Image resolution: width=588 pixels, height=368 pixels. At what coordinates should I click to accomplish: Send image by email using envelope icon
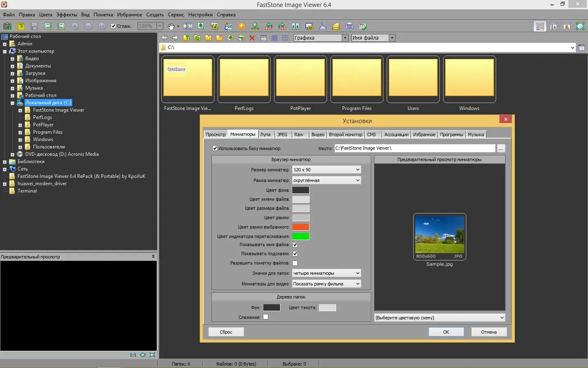(x=336, y=26)
